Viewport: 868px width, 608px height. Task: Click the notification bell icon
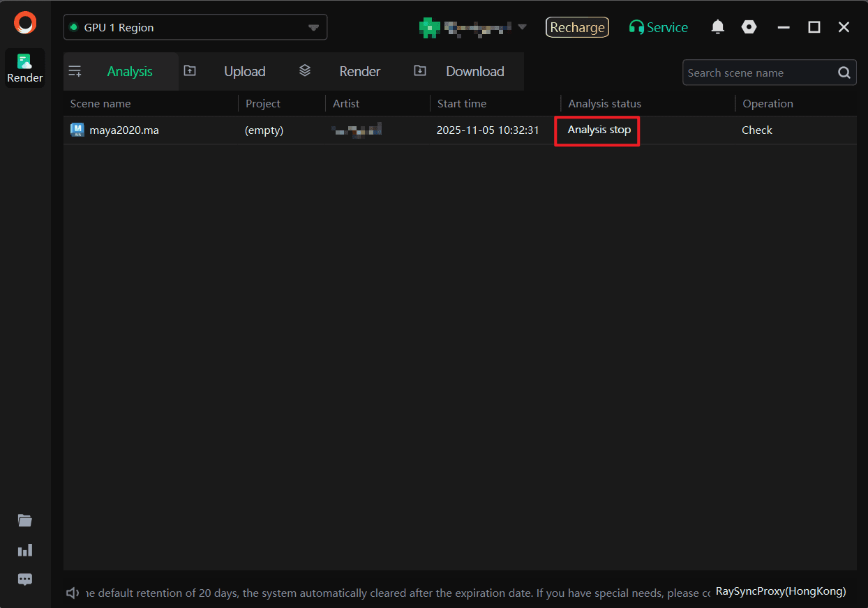[717, 27]
